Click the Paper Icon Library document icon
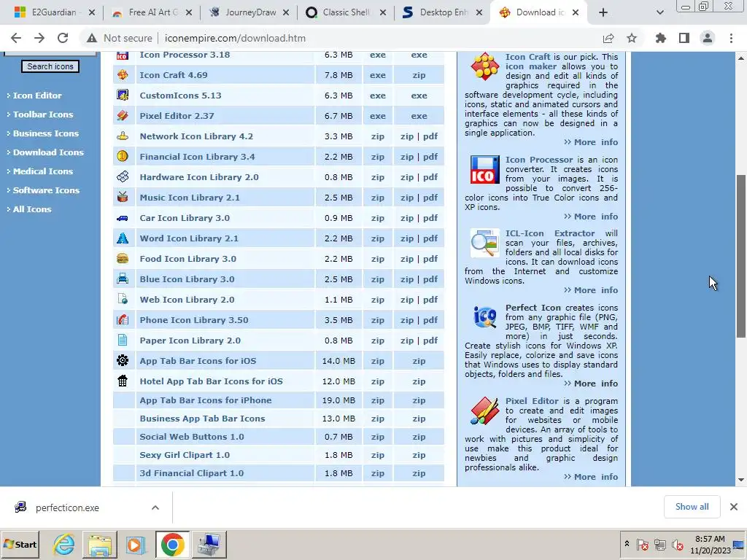Viewport: 747px width, 560px height. tap(123, 340)
